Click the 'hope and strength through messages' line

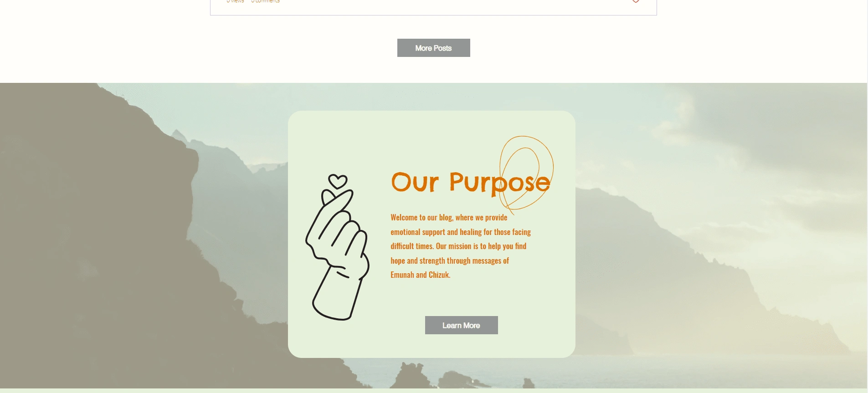pos(450,261)
